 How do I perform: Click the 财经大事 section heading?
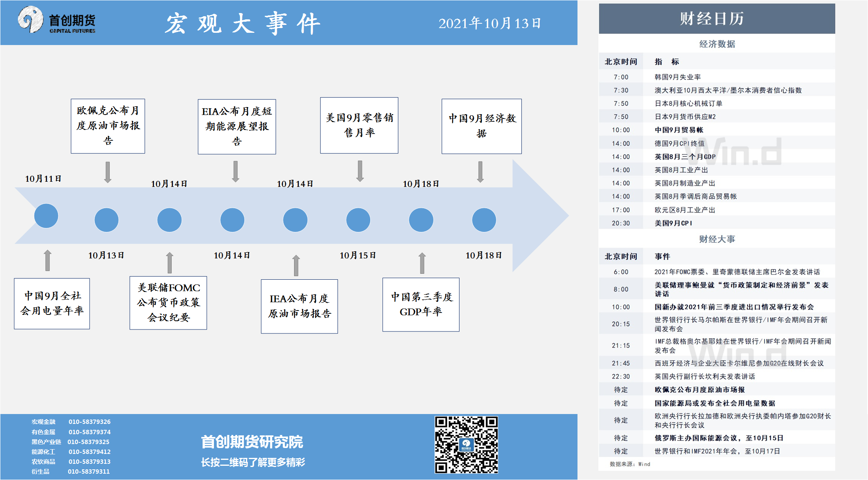(x=717, y=239)
